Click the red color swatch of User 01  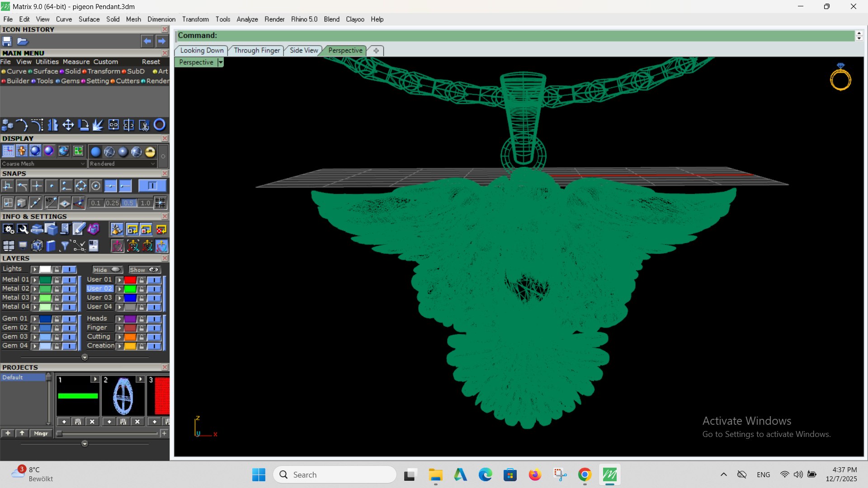[x=130, y=280]
